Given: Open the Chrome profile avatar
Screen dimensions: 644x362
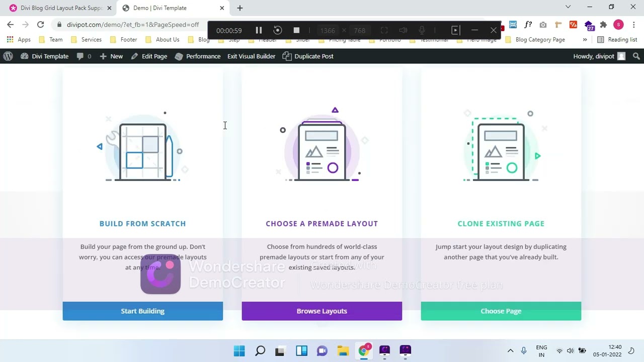Looking at the screenshot, I should [618, 25].
